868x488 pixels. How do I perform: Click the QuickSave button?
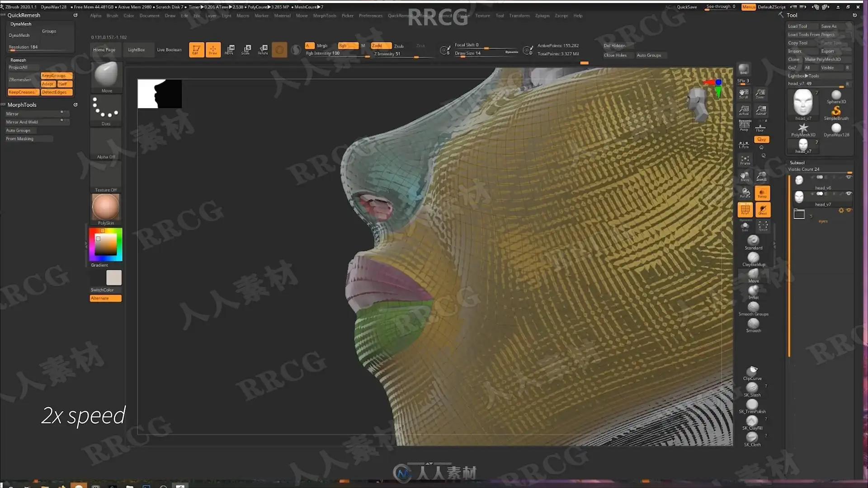[687, 7]
